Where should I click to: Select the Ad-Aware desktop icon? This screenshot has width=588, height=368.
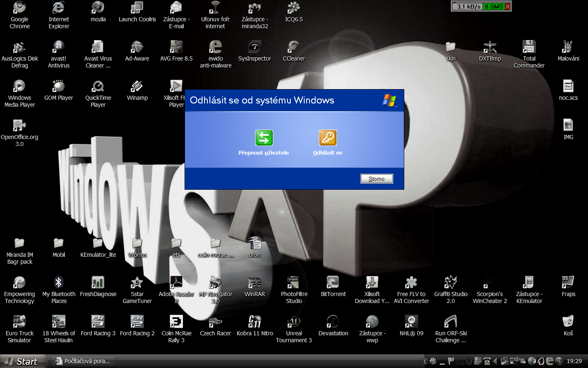click(137, 47)
